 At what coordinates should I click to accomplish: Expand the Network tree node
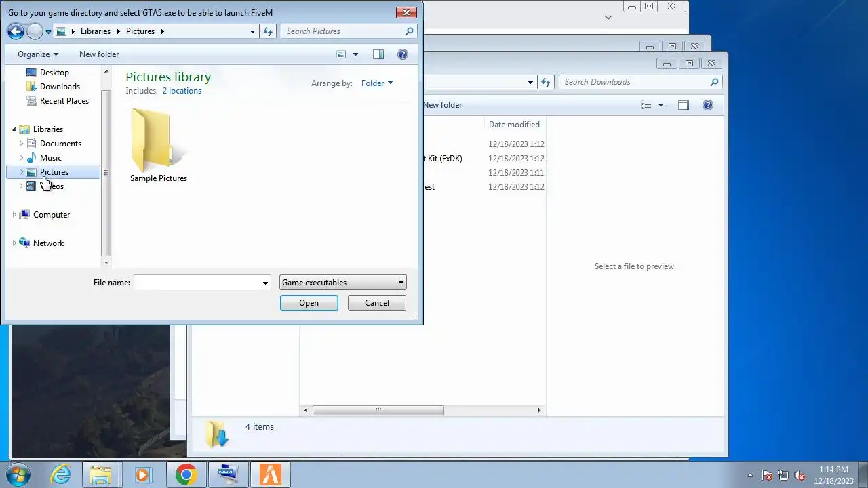click(14, 243)
